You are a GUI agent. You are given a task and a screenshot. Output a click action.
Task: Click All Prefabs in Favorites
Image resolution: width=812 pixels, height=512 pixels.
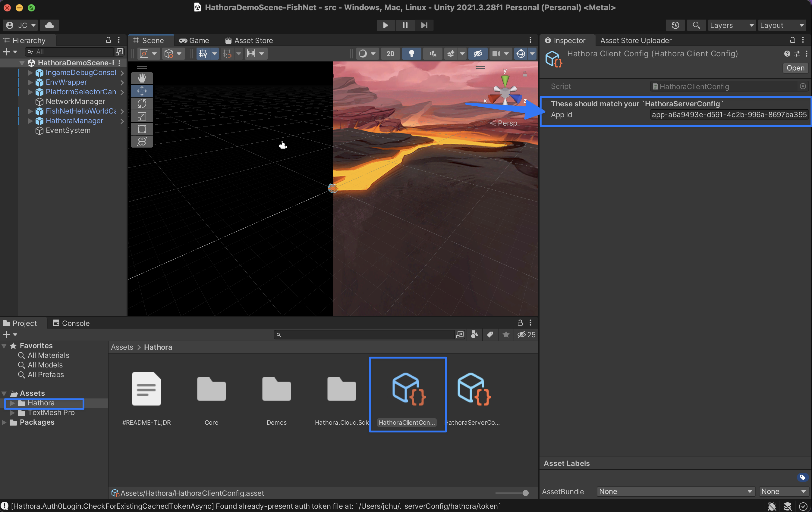point(46,375)
